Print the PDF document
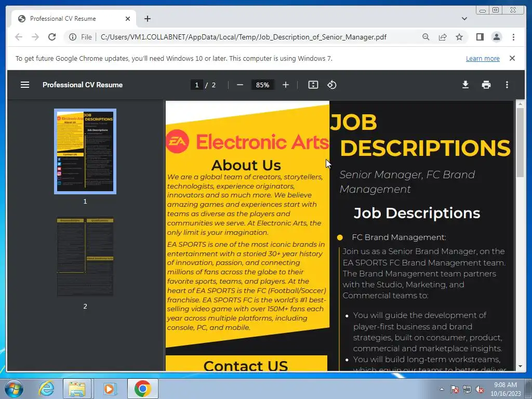Viewport: 532px width, 399px height. click(486, 85)
